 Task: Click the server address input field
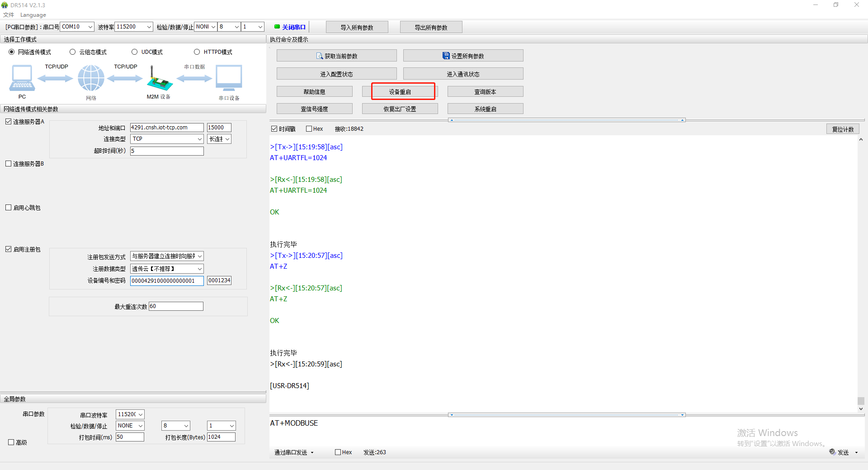(x=166, y=128)
